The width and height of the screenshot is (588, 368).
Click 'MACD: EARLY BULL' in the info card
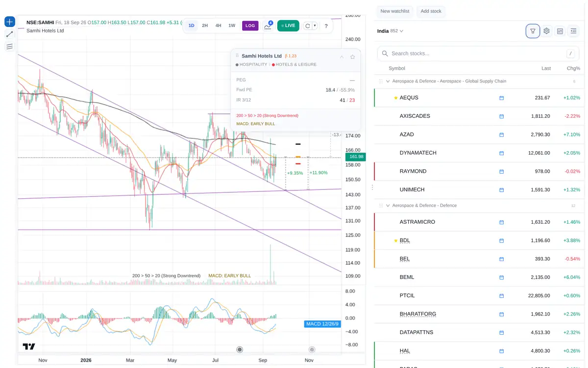255,124
